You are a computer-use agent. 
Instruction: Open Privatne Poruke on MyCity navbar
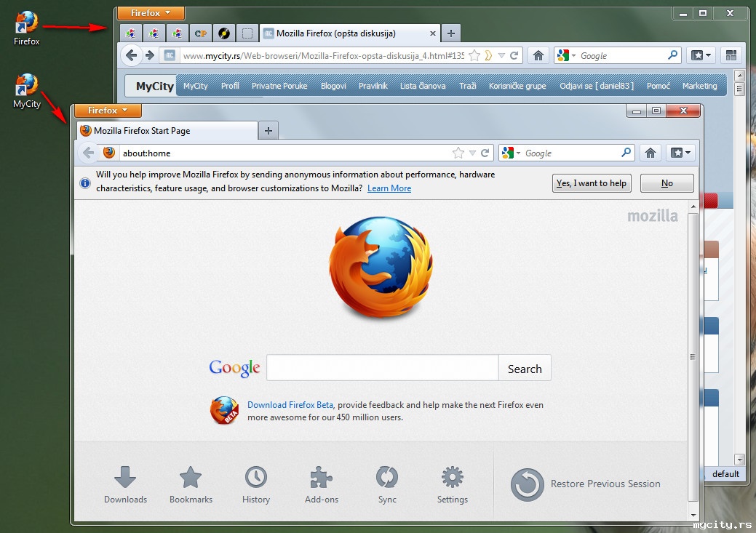coord(279,86)
